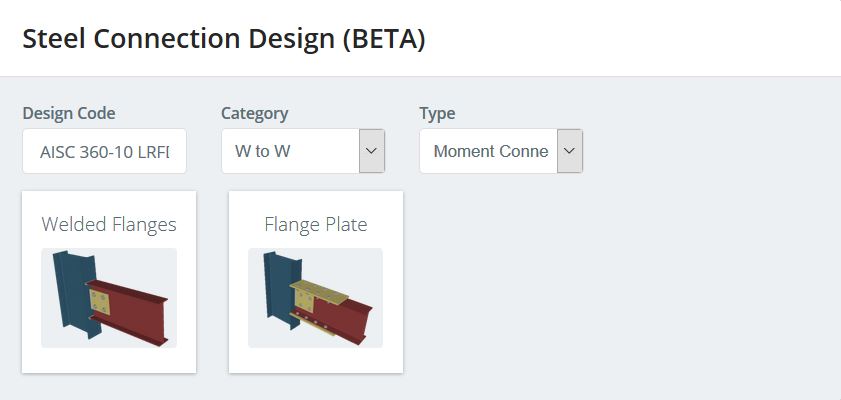Click the Design Code label

point(69,113)
